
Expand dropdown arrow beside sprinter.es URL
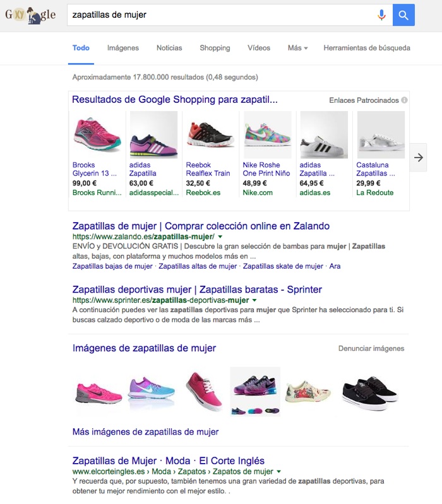tap(254, 300)
